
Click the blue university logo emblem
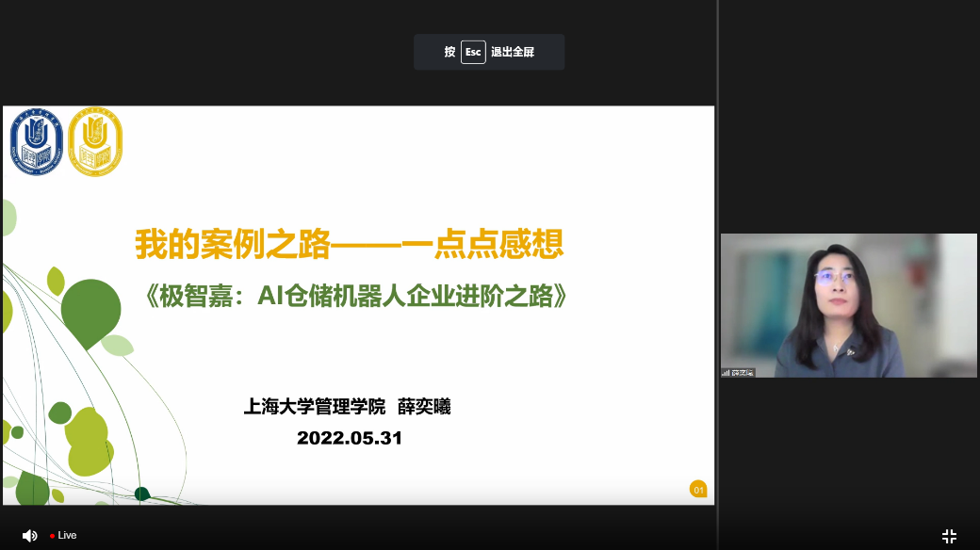36,141
